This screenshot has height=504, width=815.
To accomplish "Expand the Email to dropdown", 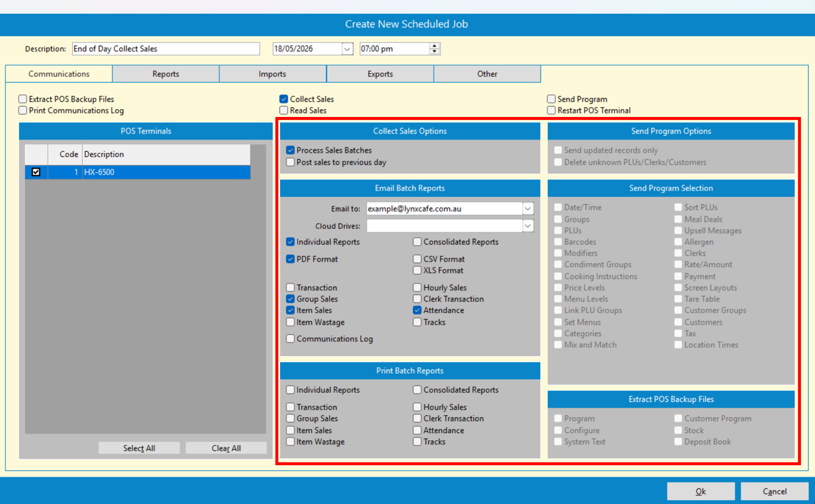I will (x=527, y=209).
